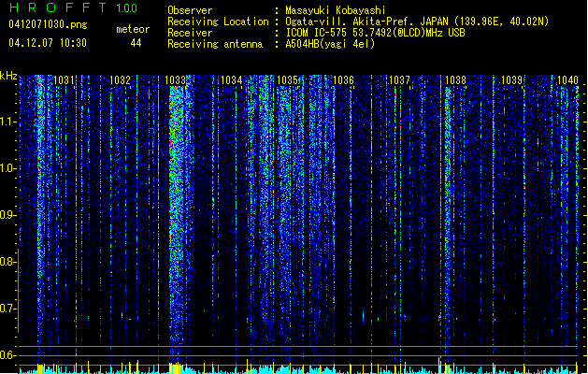Select the file name 0412071030.png
The width and height of the screenshot is (588, 374).
[48, 25]
